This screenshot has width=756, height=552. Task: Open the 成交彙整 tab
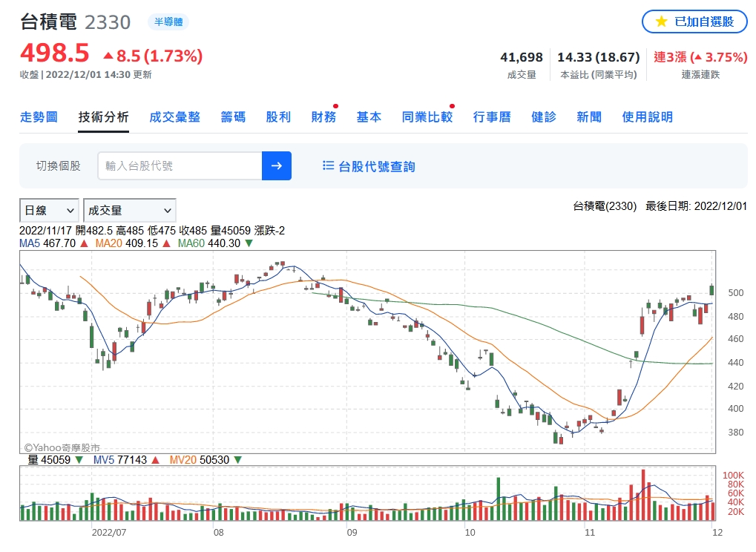[174, 116]
